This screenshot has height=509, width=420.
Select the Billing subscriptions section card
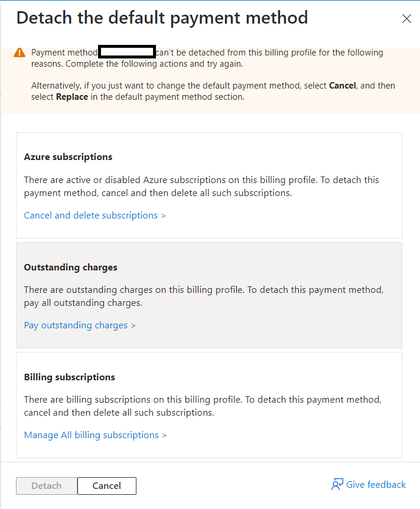click(210, 405)
